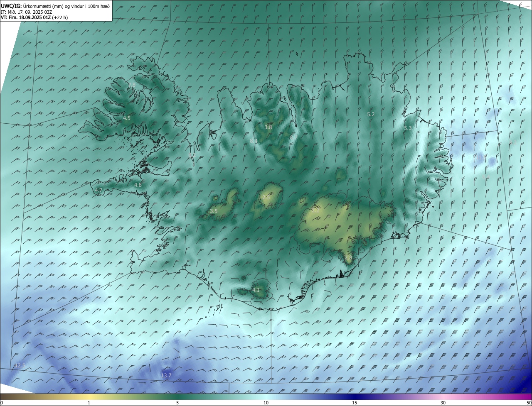
Task: Click the colorbar tick label 30
Action: [x=443, y=403]
